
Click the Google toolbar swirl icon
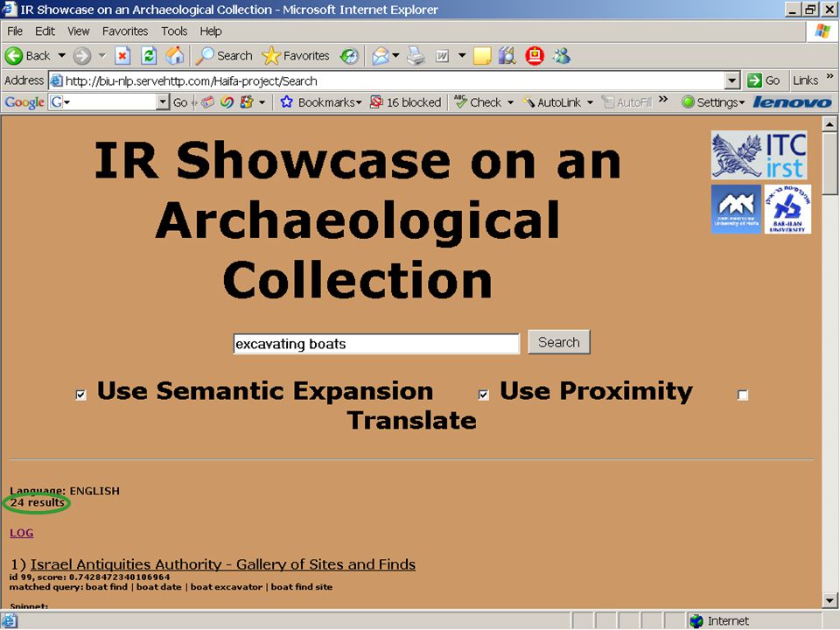tap(227, 102)
